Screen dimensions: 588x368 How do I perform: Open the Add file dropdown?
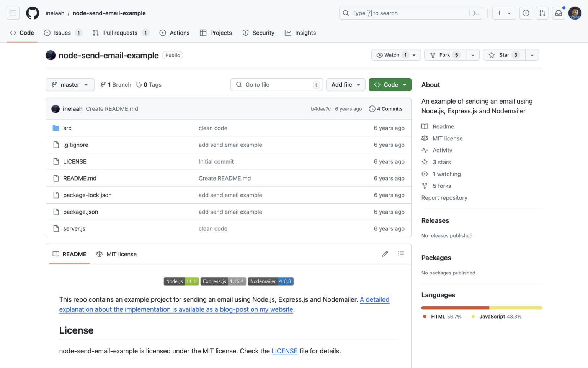346,85
